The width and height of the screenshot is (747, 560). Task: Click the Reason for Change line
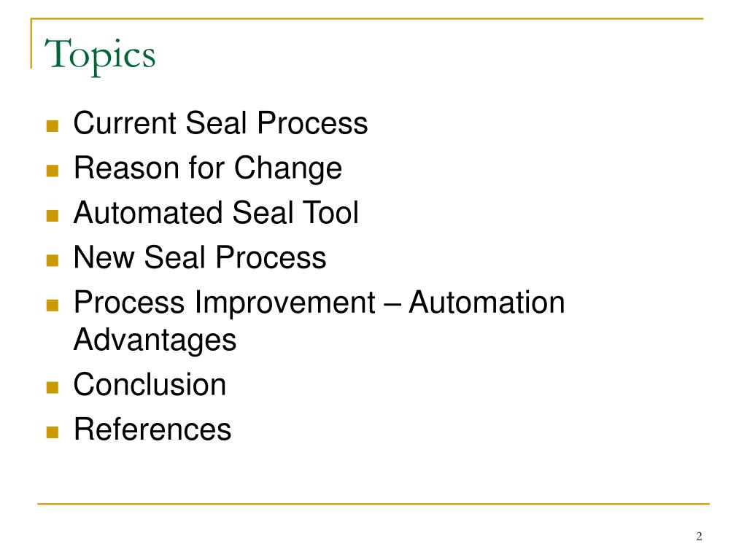tap(208, 168)
